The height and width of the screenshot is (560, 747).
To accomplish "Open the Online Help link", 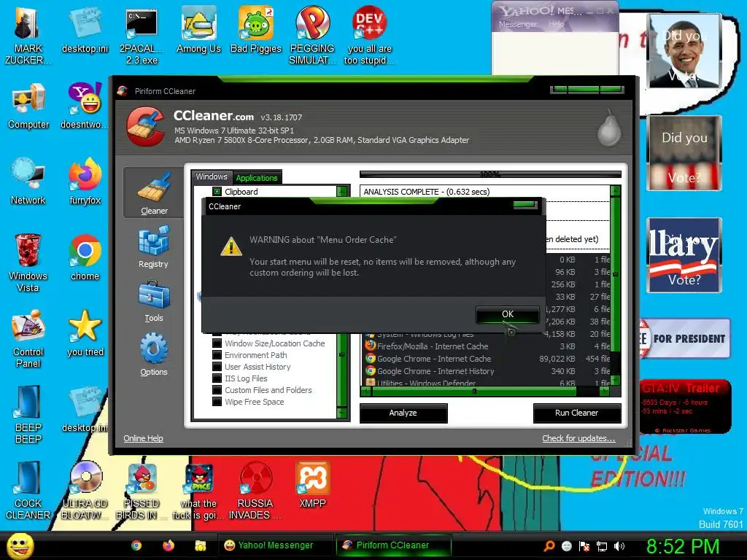I will pyautogui.click(x=143, y=438).
